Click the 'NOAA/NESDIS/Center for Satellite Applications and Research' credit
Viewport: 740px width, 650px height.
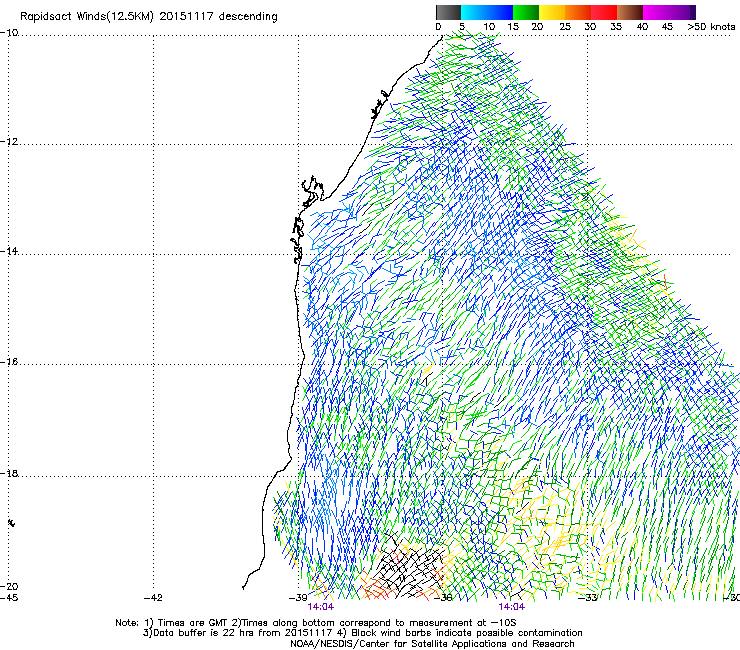[x=432, y=644]
